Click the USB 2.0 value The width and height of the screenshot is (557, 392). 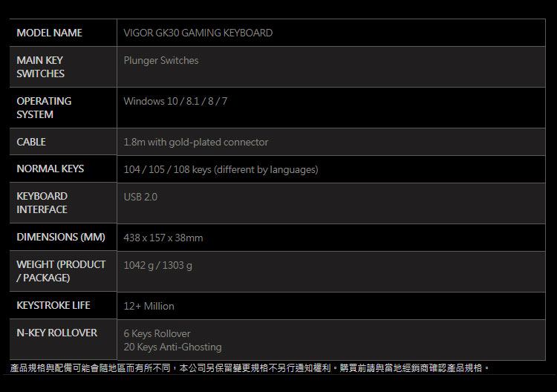[140, 197]
